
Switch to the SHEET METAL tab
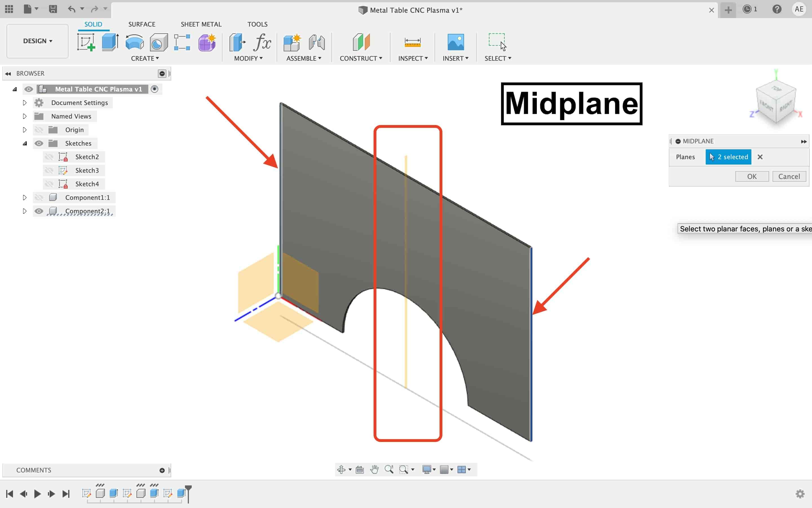201,24
